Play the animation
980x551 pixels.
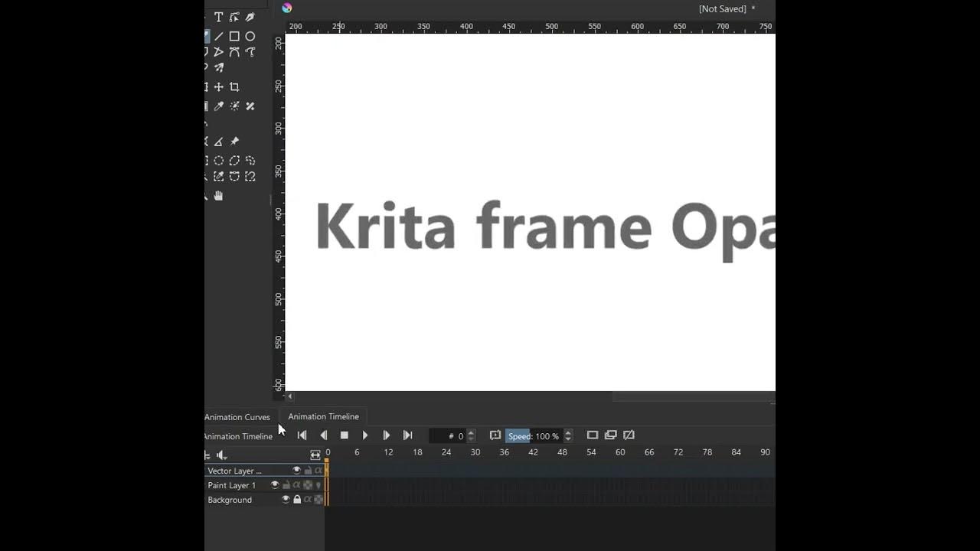(365, 435)
